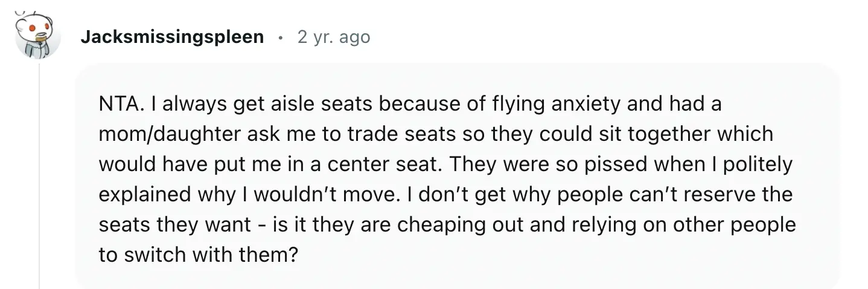Viewport: 868px width, 289px height.
Task: Click empty space in the grey comment bubble
Action: point(543,260)
